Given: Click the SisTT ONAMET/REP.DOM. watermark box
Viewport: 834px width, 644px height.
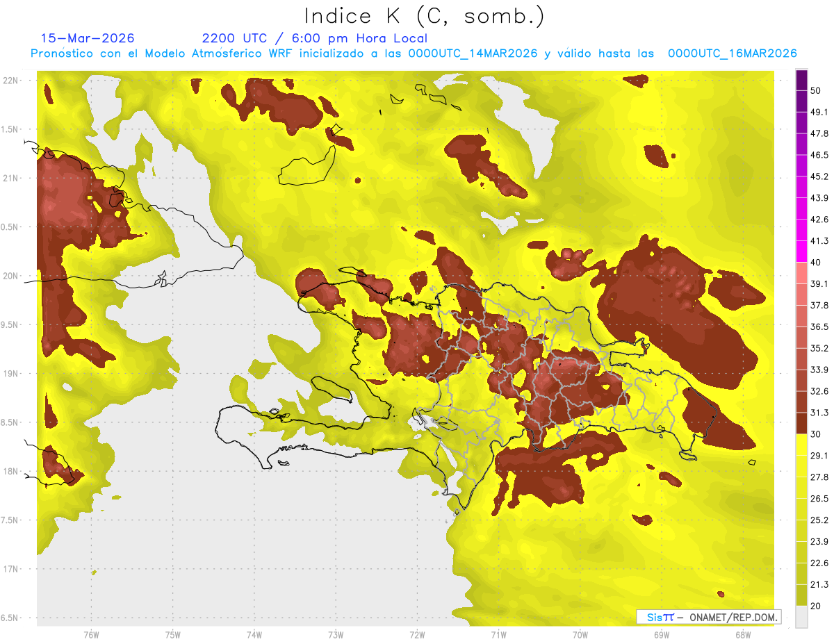Looking at the screenshot, I should click(708, 617).
